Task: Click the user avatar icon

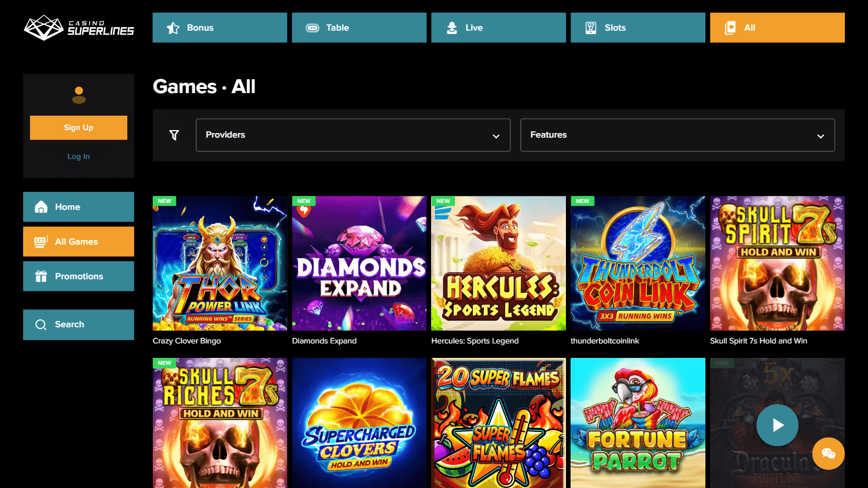Action: click(x=79, y=95)
